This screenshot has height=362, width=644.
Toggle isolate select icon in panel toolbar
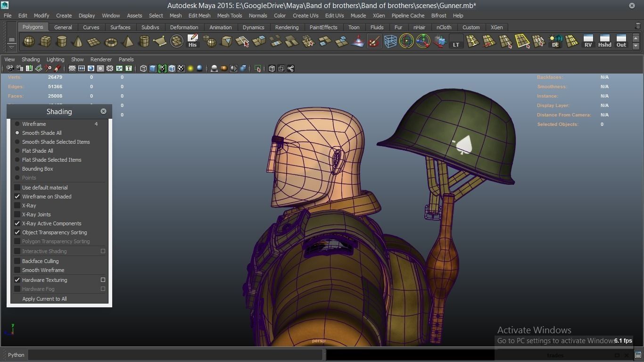pos(257,69)
